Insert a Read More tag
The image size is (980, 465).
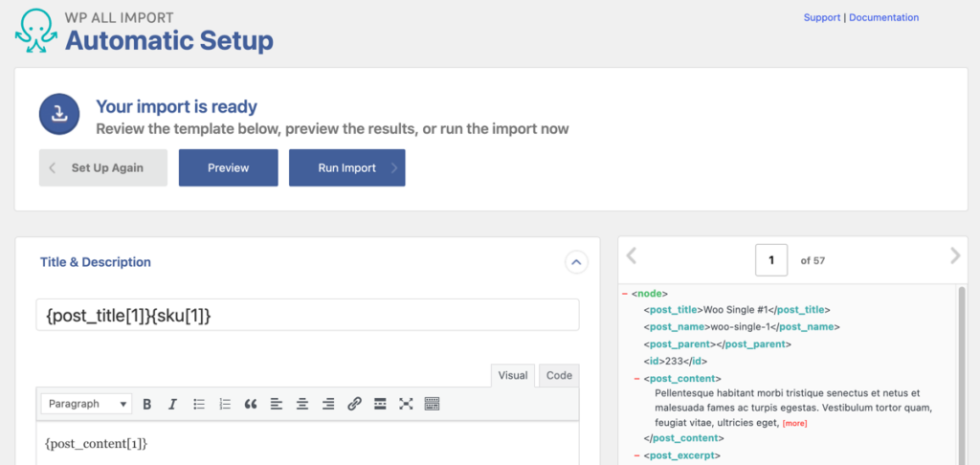click(x=380, y=404)
